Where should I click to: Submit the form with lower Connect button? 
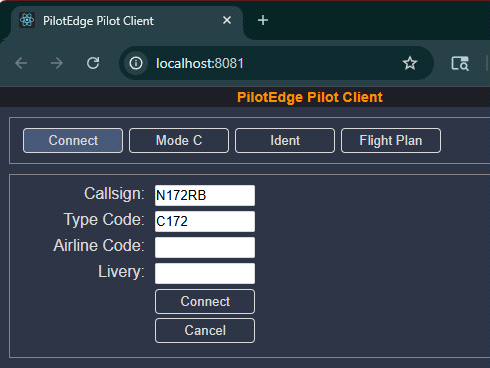(x=205, y=302)
